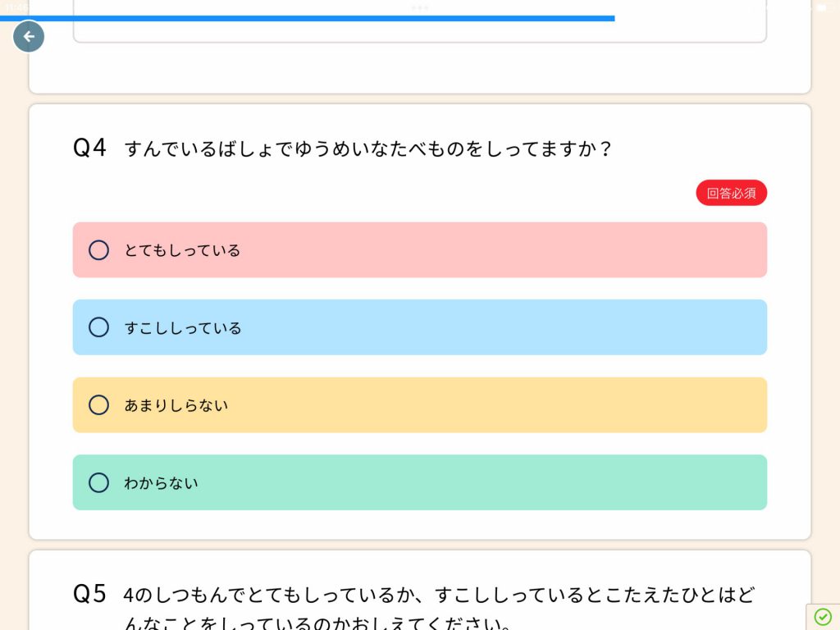
Task: Tap the back arrow button
Action: (29, 37)
